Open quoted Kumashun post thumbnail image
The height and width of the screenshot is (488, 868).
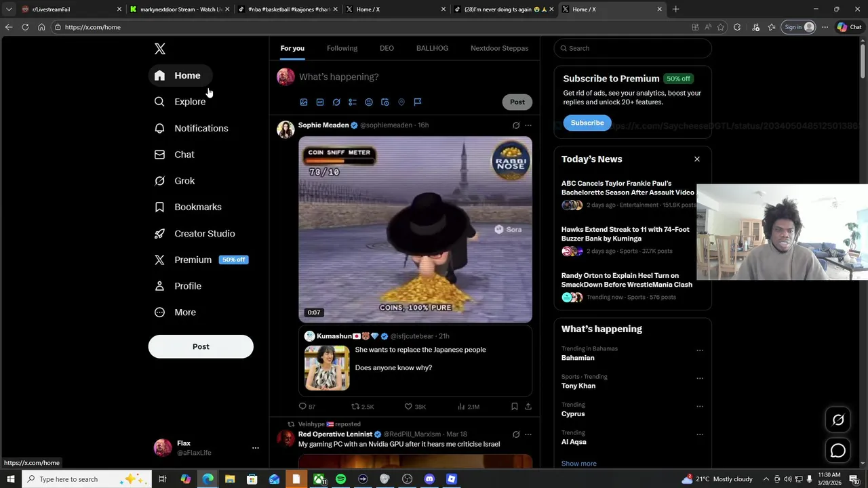[327, 368]
